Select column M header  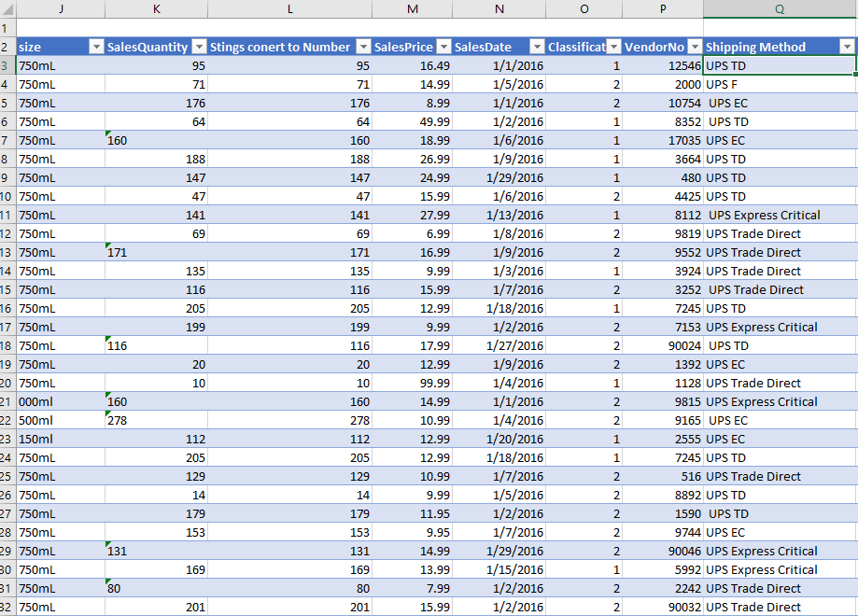413,8
